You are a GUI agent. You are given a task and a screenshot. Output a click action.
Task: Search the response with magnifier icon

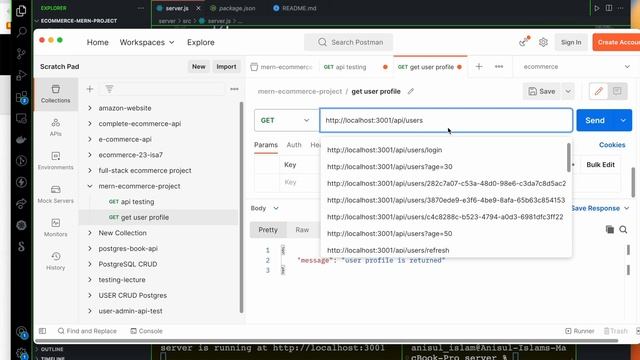coord(623,229)
